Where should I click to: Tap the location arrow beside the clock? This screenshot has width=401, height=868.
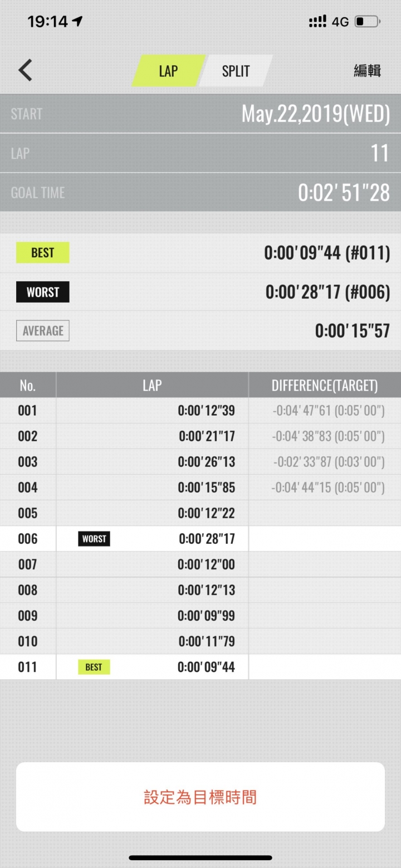click(77, 21)
